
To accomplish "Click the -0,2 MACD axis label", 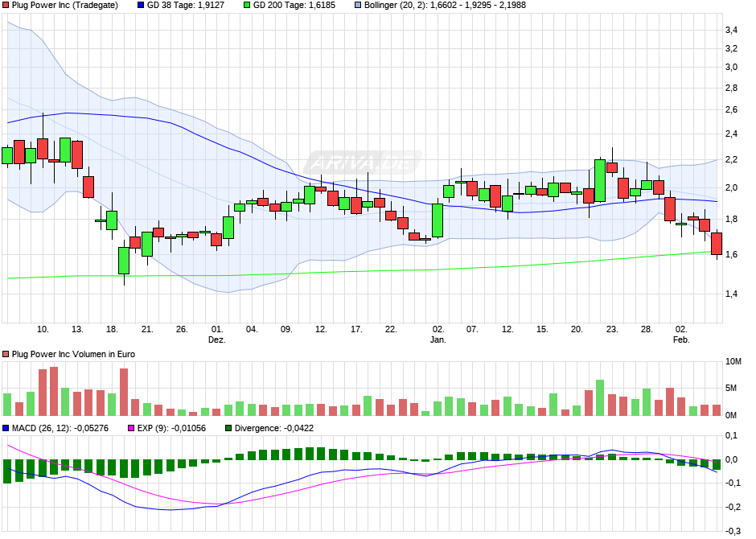I will pyautogui.click(x=733, y=507).
